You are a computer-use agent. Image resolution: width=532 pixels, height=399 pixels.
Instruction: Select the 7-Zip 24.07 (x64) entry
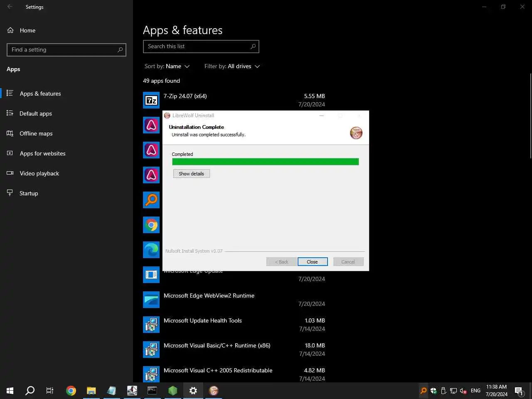[x=235, y=100]
